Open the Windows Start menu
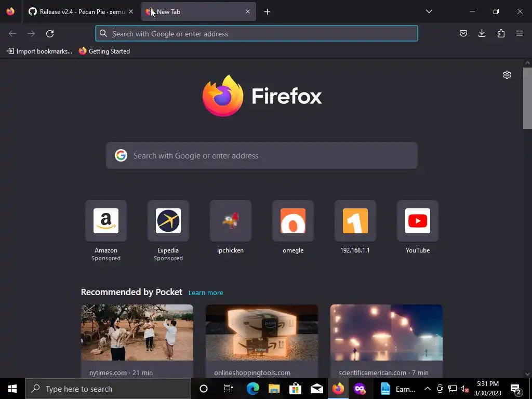Viewport: 532px width, 399px height. point(12,389)
